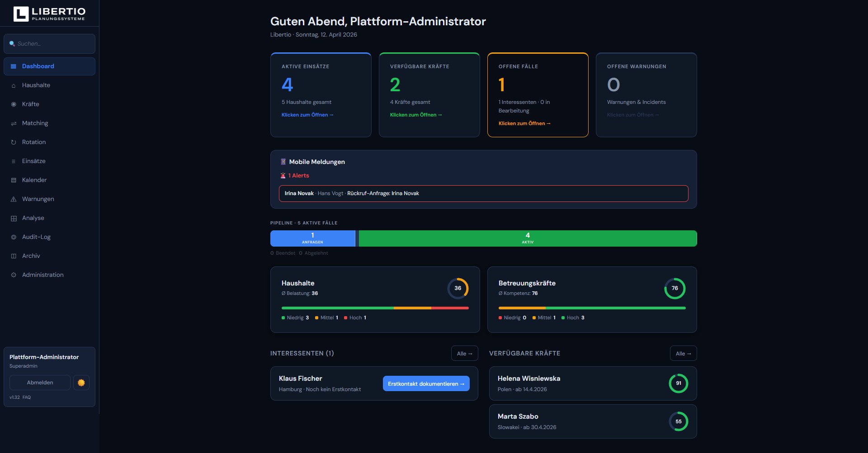Image resolution: width=868 pixels, height=453 pixels.
Task: Click the Administration gear icon
Action: click(13, 275)
